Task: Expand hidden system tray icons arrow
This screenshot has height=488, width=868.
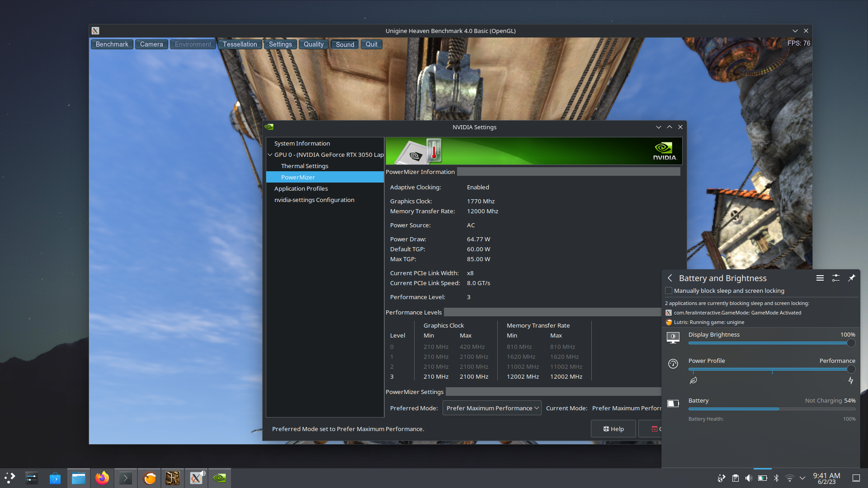Action: (x=802, y=478)
